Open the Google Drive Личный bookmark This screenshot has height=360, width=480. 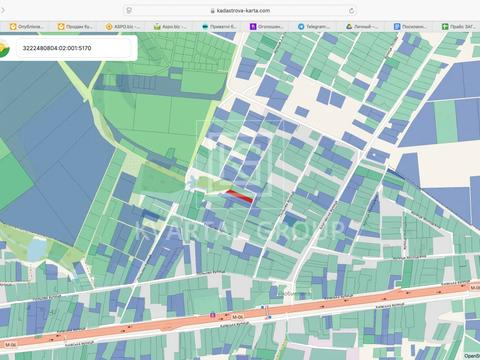click(362, 27)
